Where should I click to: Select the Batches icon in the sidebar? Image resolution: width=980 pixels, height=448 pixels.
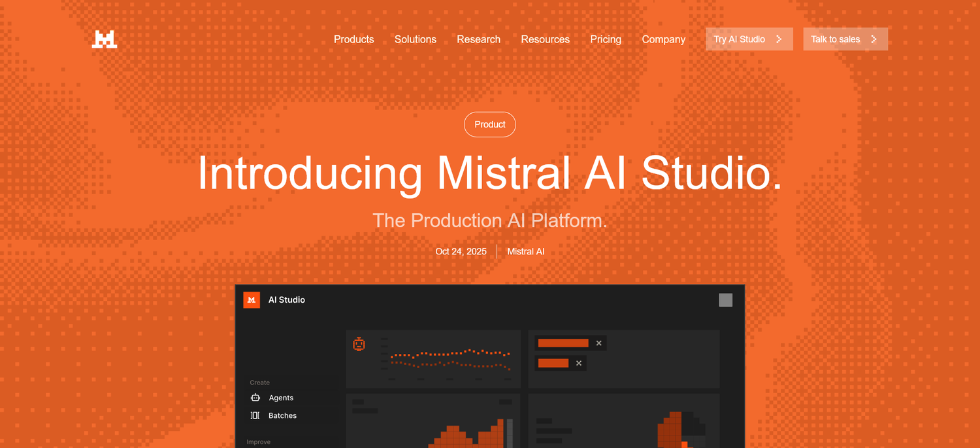(x=255, y=415)
